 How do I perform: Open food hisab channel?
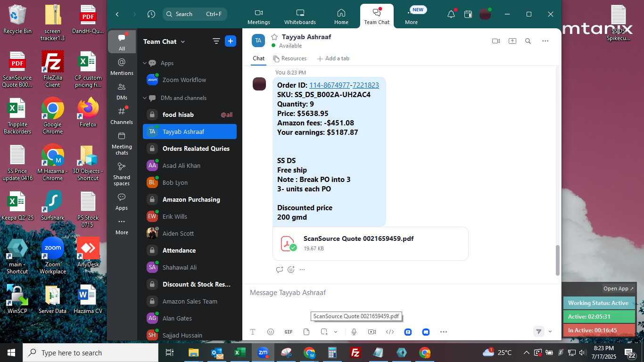point(190,115)
